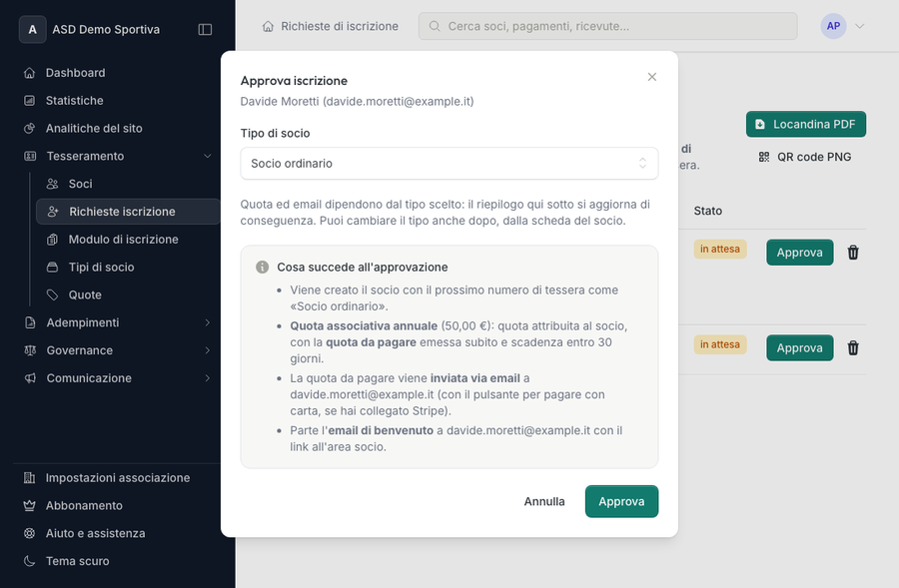This screenshot has width=899, height=588.
Task: Expand the Comunicazione section chevron
Action: 208,378
